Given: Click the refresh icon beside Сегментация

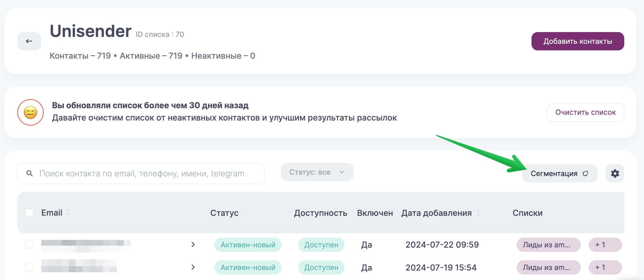Looking at the screenshot, I should tap(585, 173).
